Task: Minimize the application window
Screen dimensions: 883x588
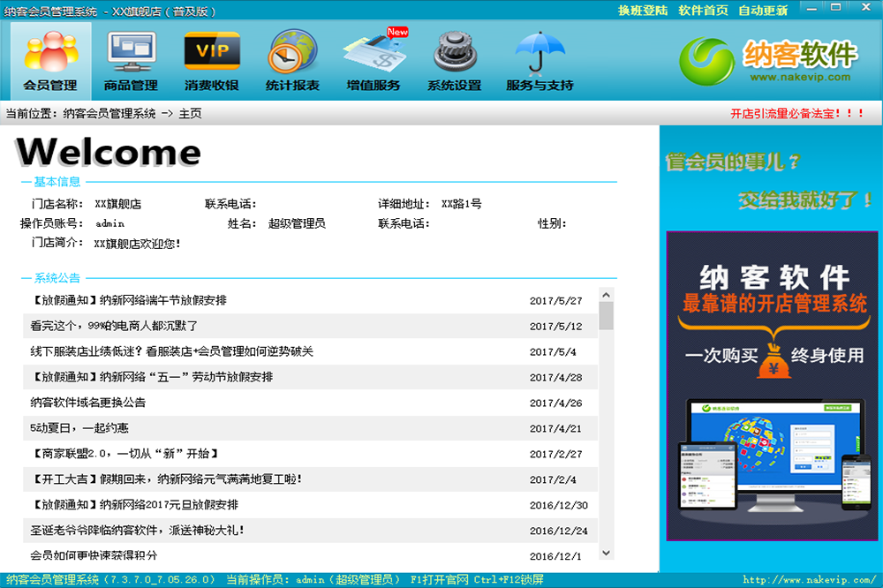Action: point(811,9)
